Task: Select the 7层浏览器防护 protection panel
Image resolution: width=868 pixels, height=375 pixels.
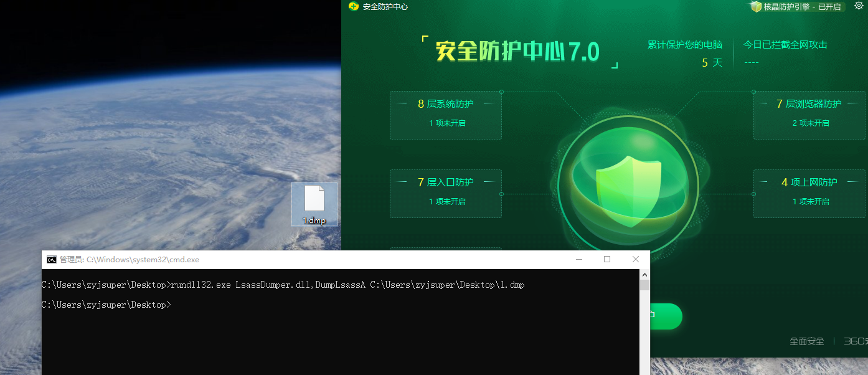Action: point(809,115)
